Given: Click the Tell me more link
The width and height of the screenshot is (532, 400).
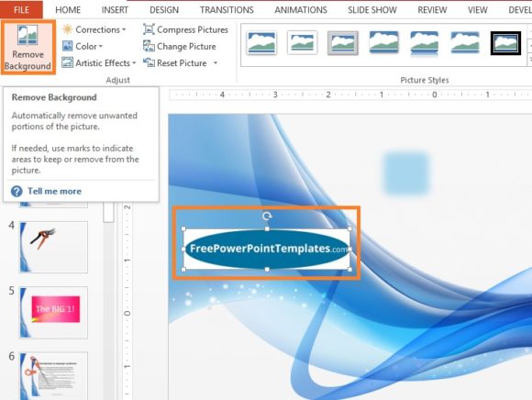Looking at the screenshot, I should tap(54, 191).
